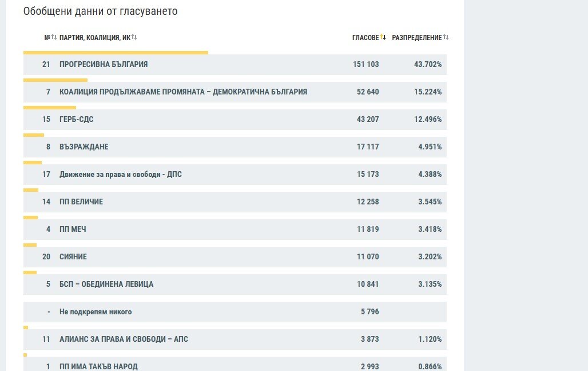The image size is (588, 371).
Task: Select the ПРОГРЕСИВНА БЪЛГАРИЯ row
Action: click(x=235, y=65)
